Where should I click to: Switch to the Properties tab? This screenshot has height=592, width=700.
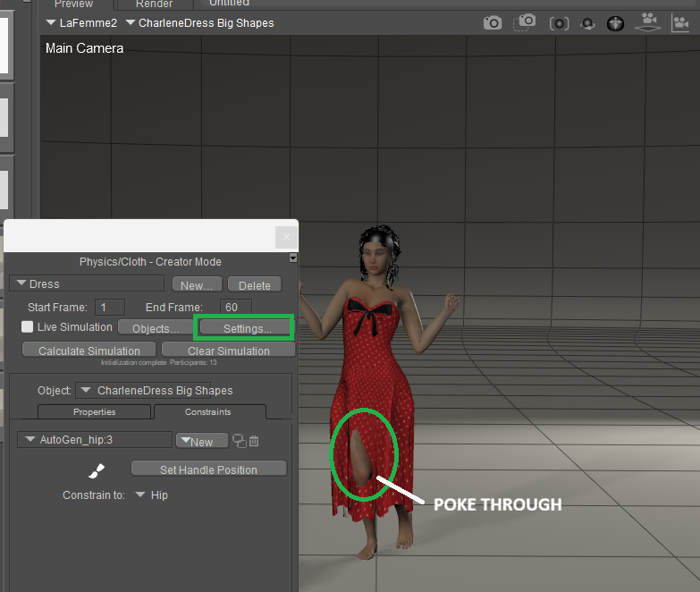(x=94, y=412)
